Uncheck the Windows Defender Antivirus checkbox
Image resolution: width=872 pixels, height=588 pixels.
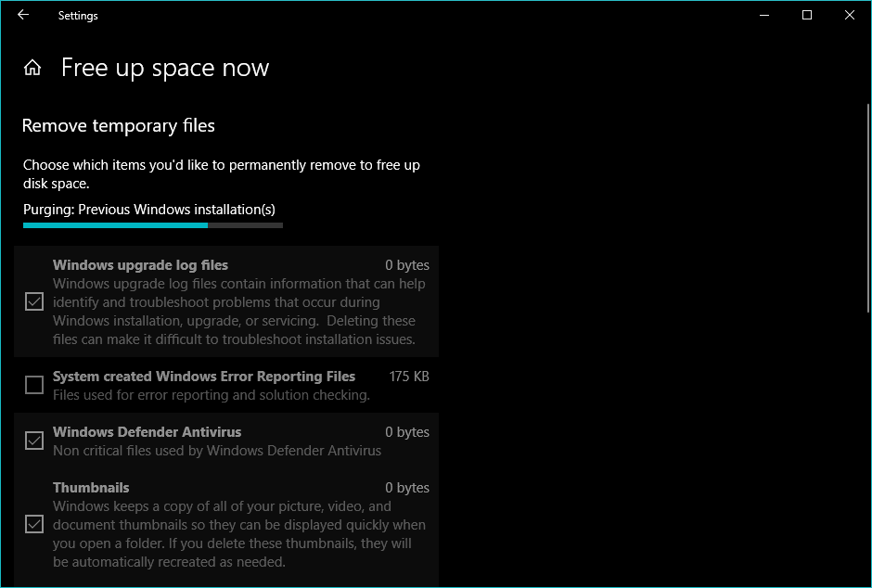34,441
